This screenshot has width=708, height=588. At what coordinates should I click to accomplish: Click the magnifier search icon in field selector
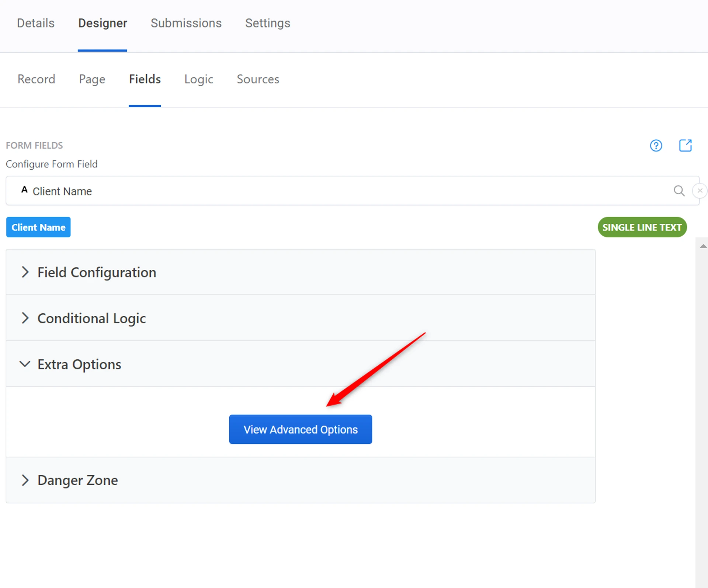[679, 191]
